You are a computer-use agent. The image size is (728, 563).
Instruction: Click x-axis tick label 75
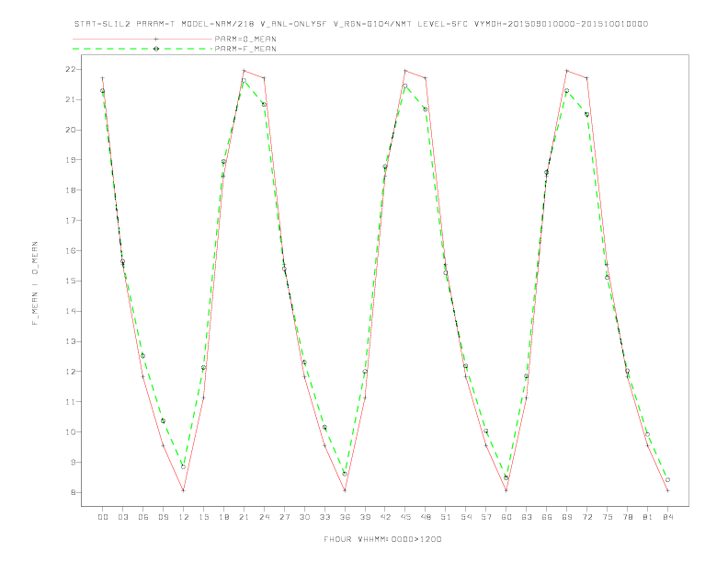point(607,517)
